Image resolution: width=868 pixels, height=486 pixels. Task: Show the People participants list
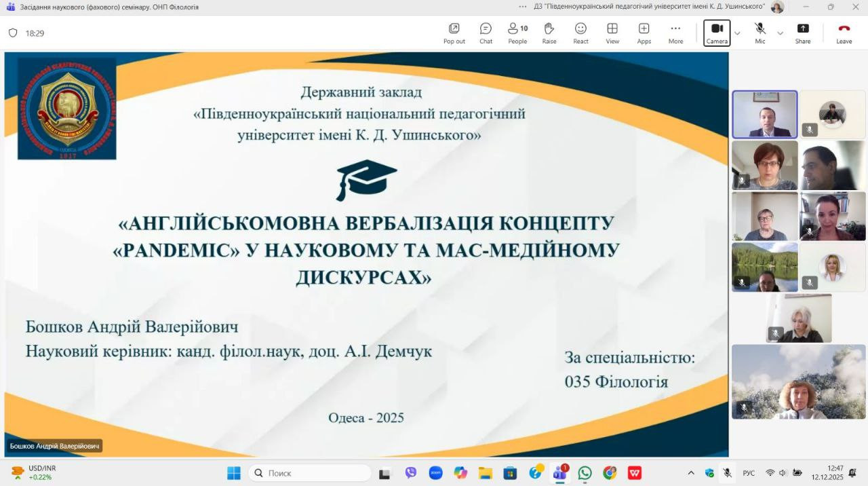(517, 33)
